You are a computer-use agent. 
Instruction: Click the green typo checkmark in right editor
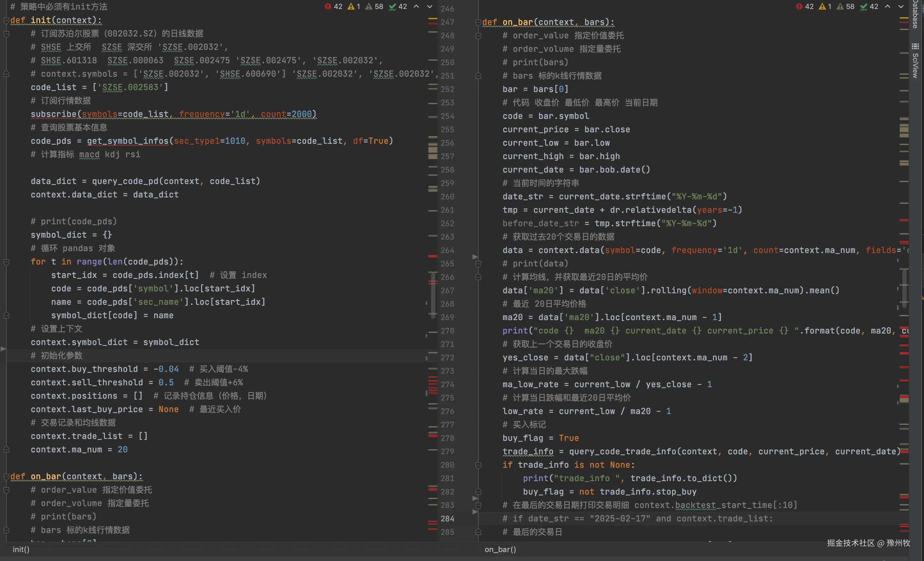coord(864,6)
